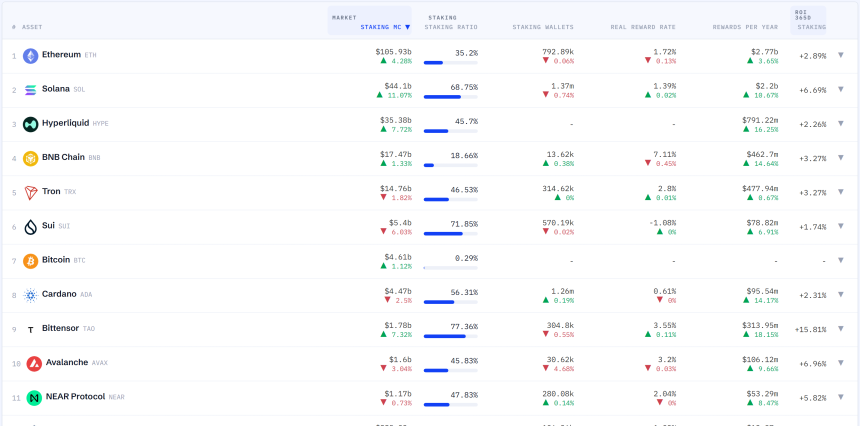860x426 pixels.
Task: Open the Cardano asset link
Action: coord(59,294)
